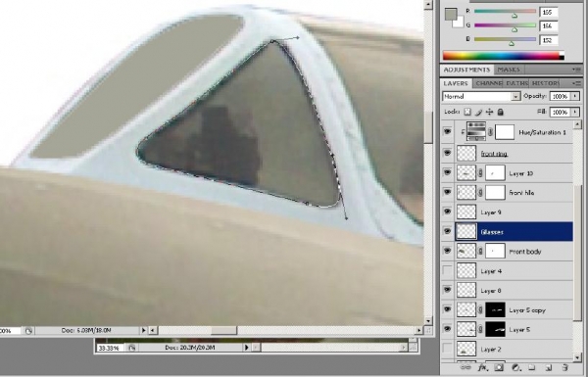Click status icon beside front window zoom field
This screenshot has width=588, height=377.
(x=28, y=331)
